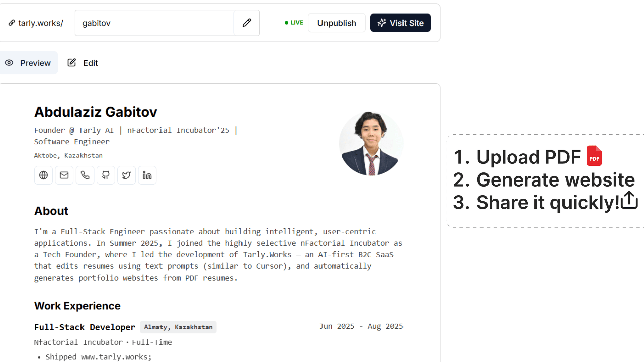Viewport: 644px width, 362px height.
Task: Click the gabitov URL slug field
Action: 154,23
